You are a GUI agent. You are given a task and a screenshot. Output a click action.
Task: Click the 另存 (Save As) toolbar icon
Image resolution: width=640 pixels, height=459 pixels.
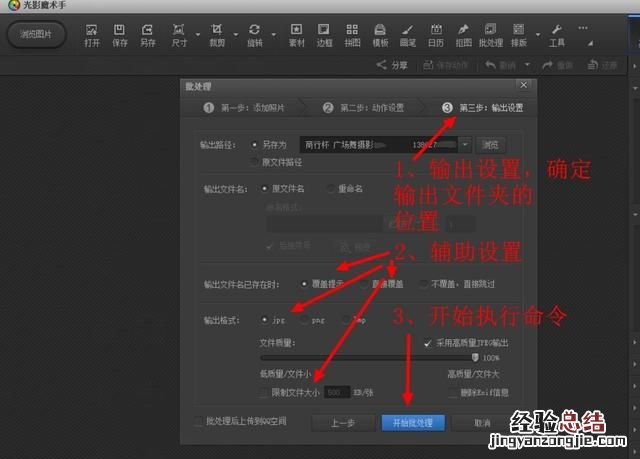pyautogui.click(x=147, y=35)
